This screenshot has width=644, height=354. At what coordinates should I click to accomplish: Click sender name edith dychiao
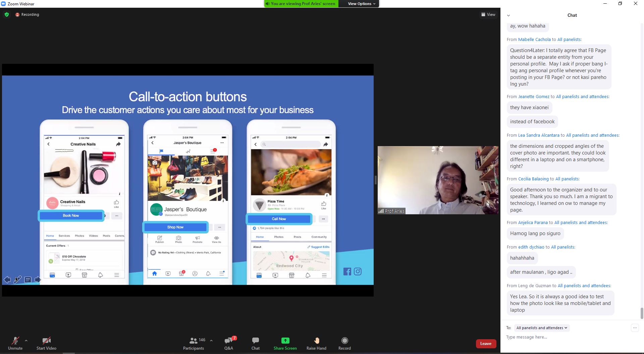[x=531, y=247]
